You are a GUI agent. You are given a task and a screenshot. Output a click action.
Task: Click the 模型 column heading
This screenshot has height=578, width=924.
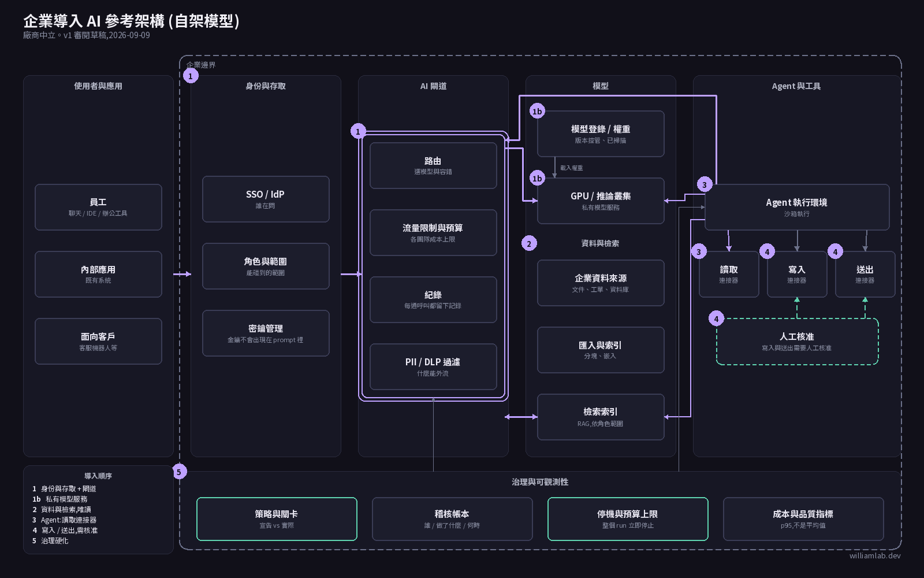pyautogui.click(x=601, y=86)
